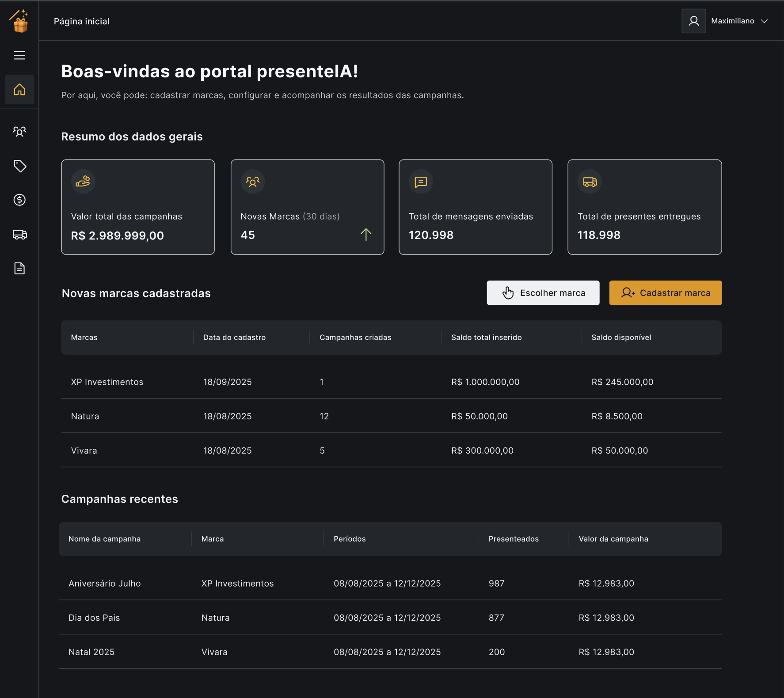The width and height of the screenshot is (784, 698).
Task: Click the truck icon in presentes entregues card
Action: [590, 182]
